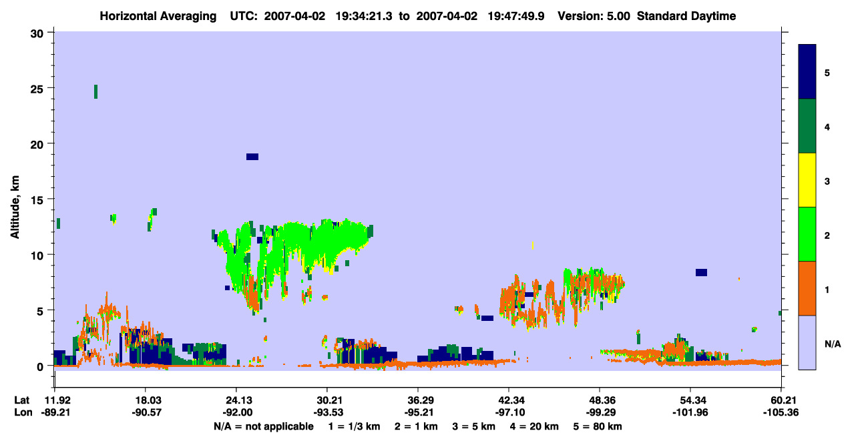Click the 'Lon' row label
The image size is (868, 445).
pos(23,412)
